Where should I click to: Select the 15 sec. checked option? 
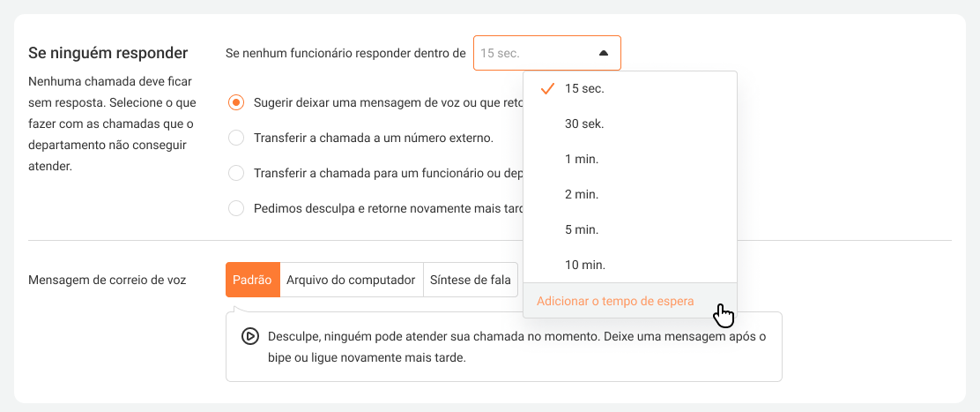[585, 88]
